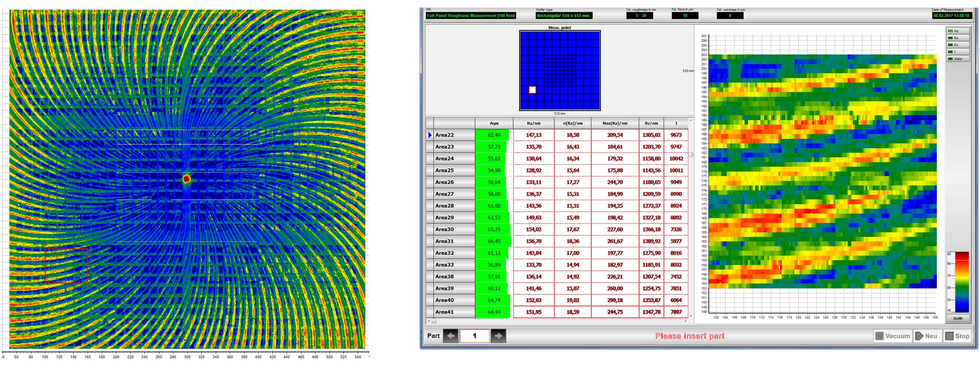
Task: Click the Scale button under the color bar
Action: pyautogui.click(x=957, y=318)
